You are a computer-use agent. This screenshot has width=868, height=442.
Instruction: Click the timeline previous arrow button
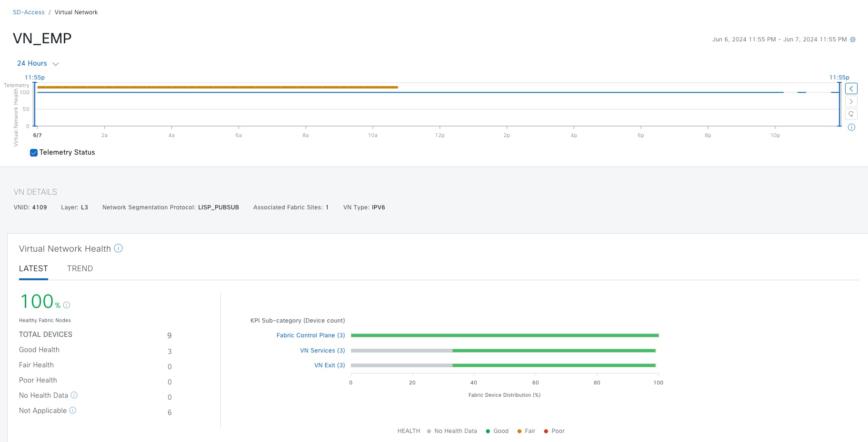coord(851,88)
